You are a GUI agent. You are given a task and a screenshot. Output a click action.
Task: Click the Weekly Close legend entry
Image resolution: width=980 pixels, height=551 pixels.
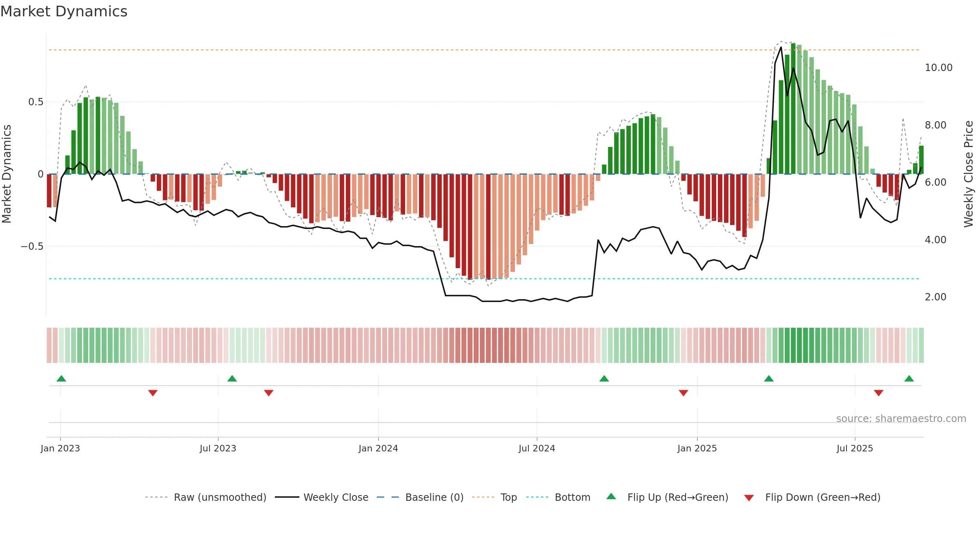(322, 497)
